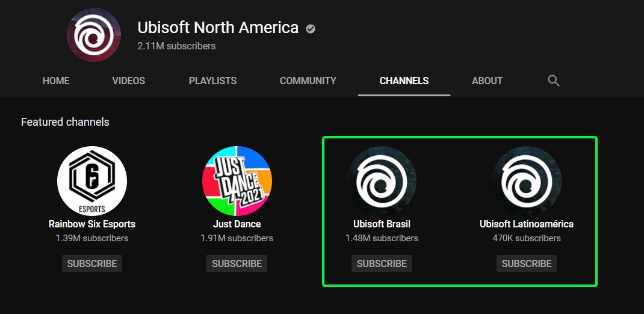Screen dimensions: 644x314
Task: Click the 1.91M subscribers text
Action: coord(237,238)
